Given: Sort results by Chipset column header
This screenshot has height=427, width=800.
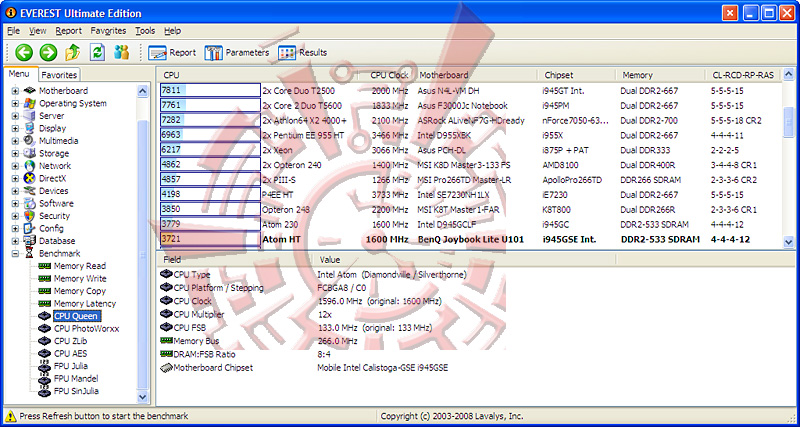Looking at the screenshot, I should (578, 75).
